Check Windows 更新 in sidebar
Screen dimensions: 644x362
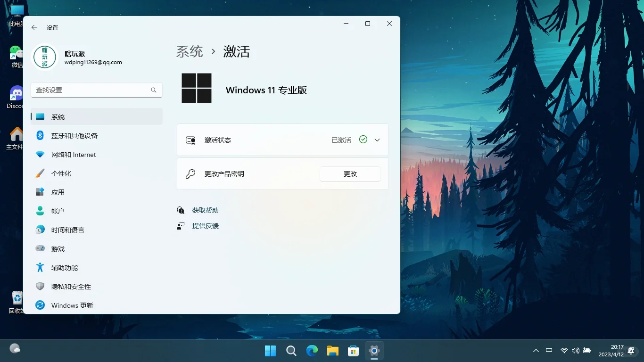coord(71,305)
